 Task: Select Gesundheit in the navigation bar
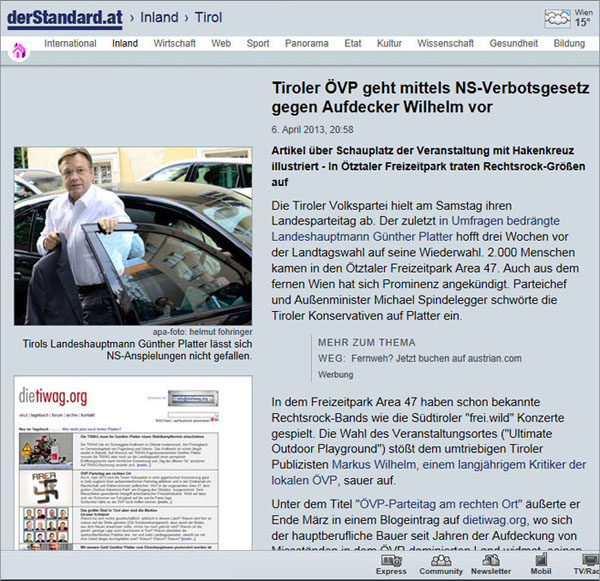(514, 43)
